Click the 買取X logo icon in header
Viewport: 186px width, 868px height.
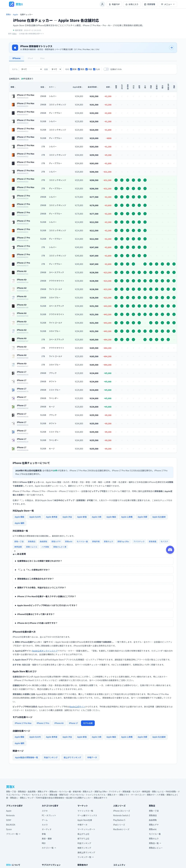click(x=11, y=4)
